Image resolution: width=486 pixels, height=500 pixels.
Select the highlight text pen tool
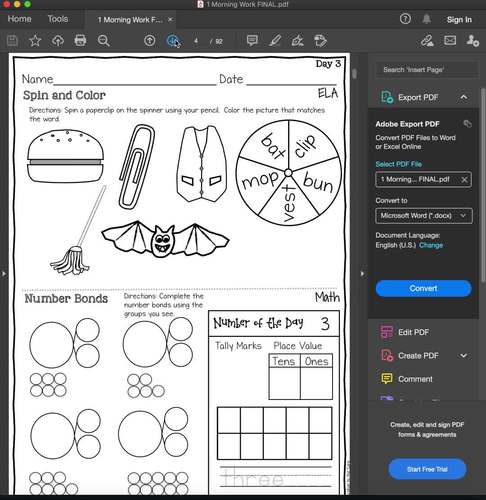275,41
